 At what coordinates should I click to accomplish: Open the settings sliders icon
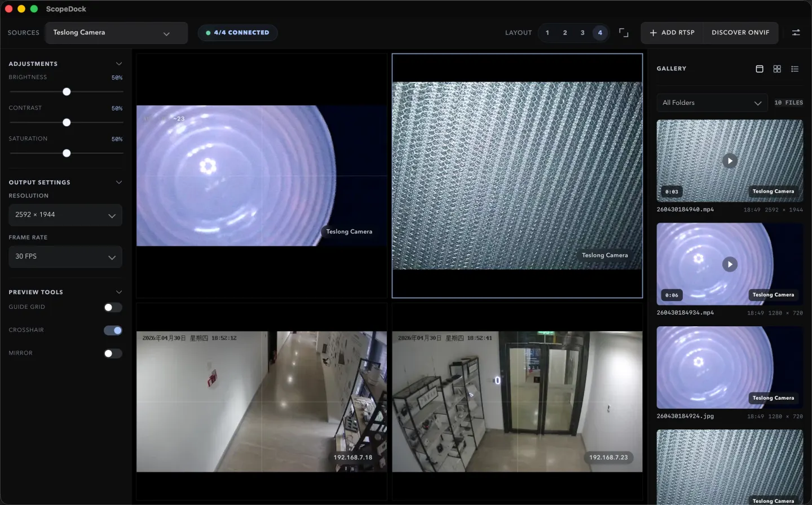796,33
